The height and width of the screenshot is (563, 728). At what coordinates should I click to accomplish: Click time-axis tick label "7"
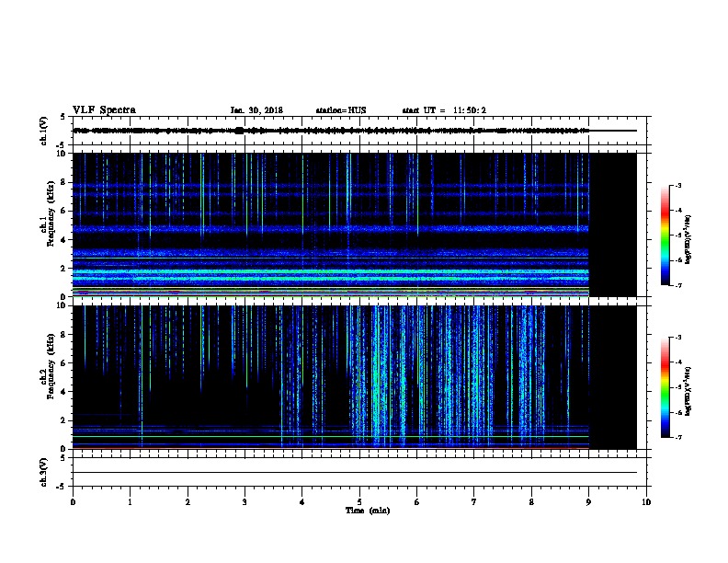coord(474,502)
